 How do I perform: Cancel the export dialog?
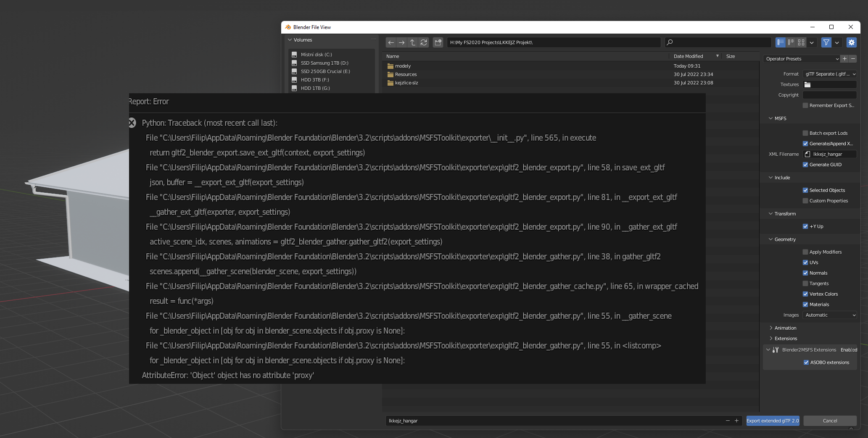coord(829,420)
